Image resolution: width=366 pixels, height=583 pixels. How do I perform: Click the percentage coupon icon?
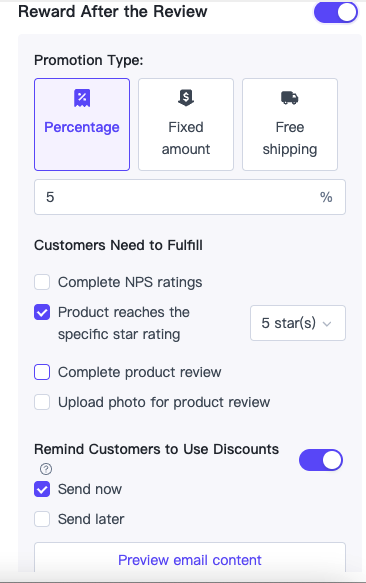[82, 98]
